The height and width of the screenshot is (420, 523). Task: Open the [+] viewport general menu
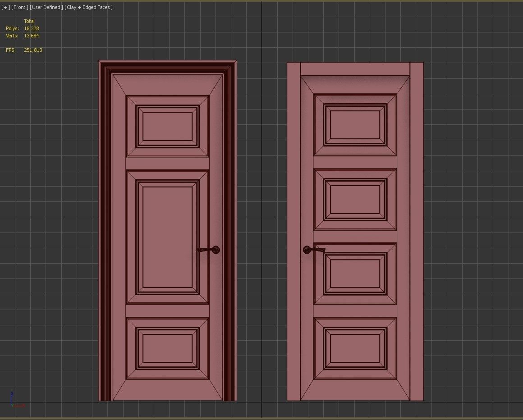coord(6,7)
